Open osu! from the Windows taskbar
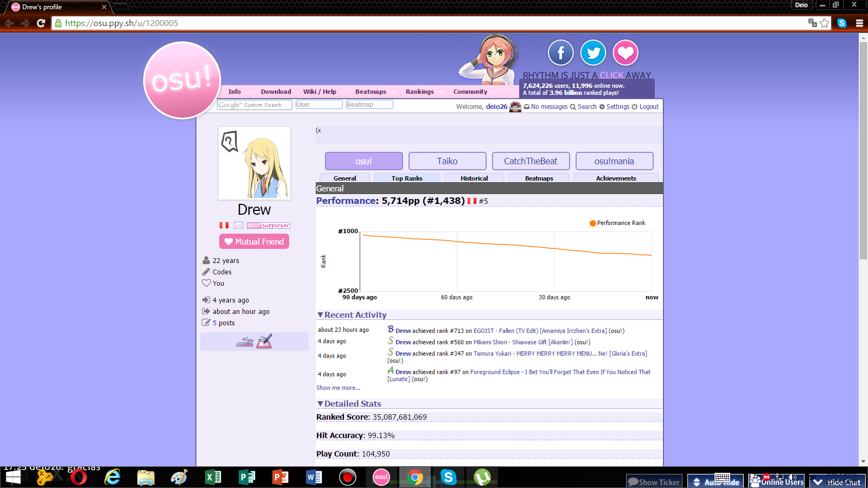This screenshot has height=488, width=868. [x=381, y=477]
